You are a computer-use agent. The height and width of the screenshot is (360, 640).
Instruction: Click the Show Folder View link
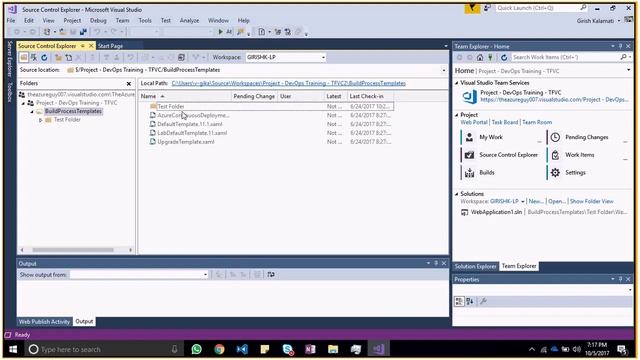(x=591, y=201)
